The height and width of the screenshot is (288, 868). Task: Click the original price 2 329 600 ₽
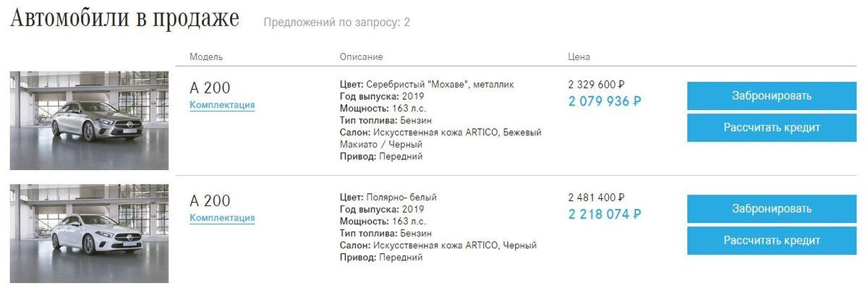[x=597, y=85]
